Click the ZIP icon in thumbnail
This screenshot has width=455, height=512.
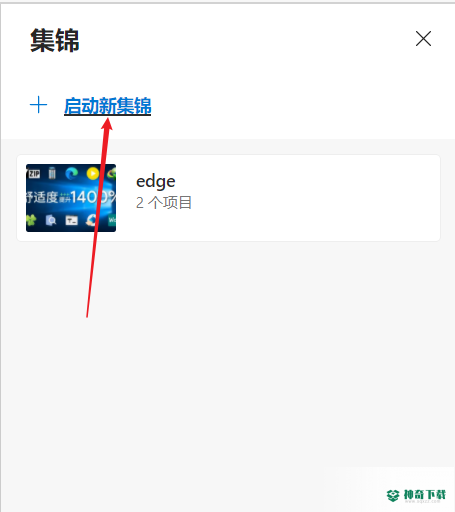pyautogui.click(x=34, y=173)
